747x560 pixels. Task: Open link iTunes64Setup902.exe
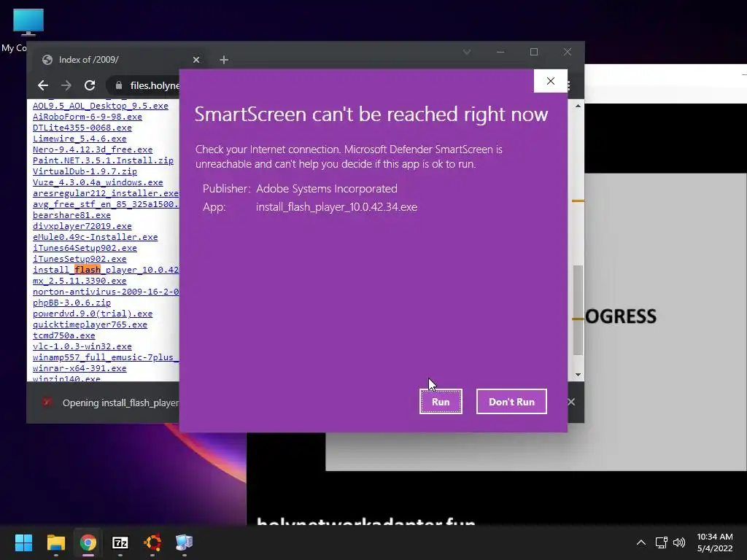coord(85,248)
